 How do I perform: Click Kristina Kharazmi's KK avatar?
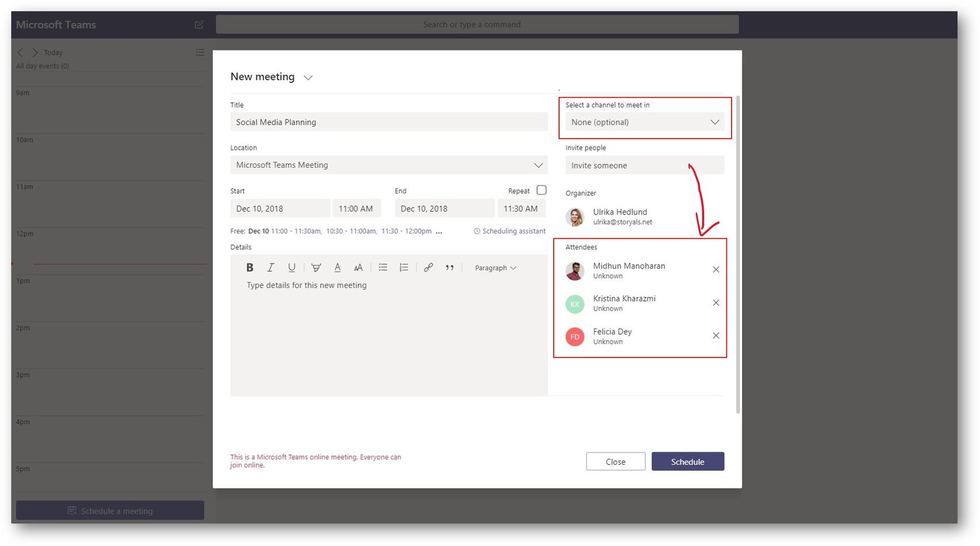pyautogui.click(x=575, y=304)
